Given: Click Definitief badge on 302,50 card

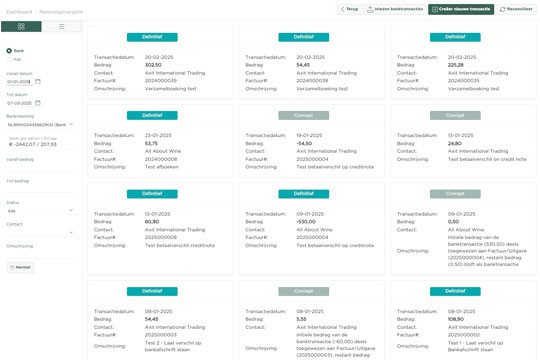Looking at the screenshot, I should pos(152,37).
